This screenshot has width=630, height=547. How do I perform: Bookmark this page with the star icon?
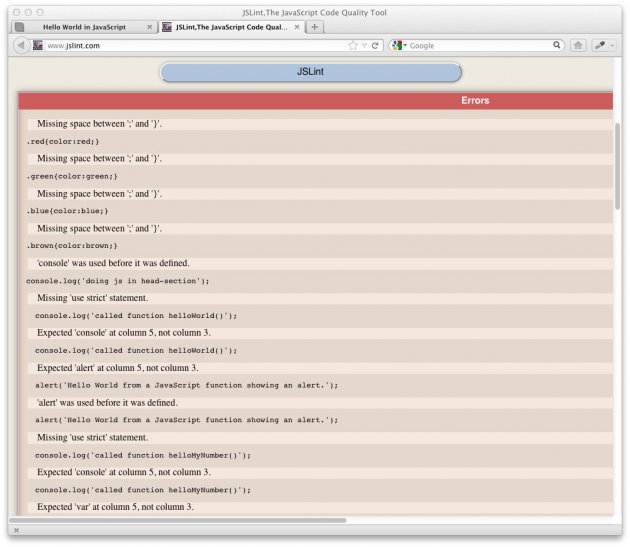click(x=353, y=45)
